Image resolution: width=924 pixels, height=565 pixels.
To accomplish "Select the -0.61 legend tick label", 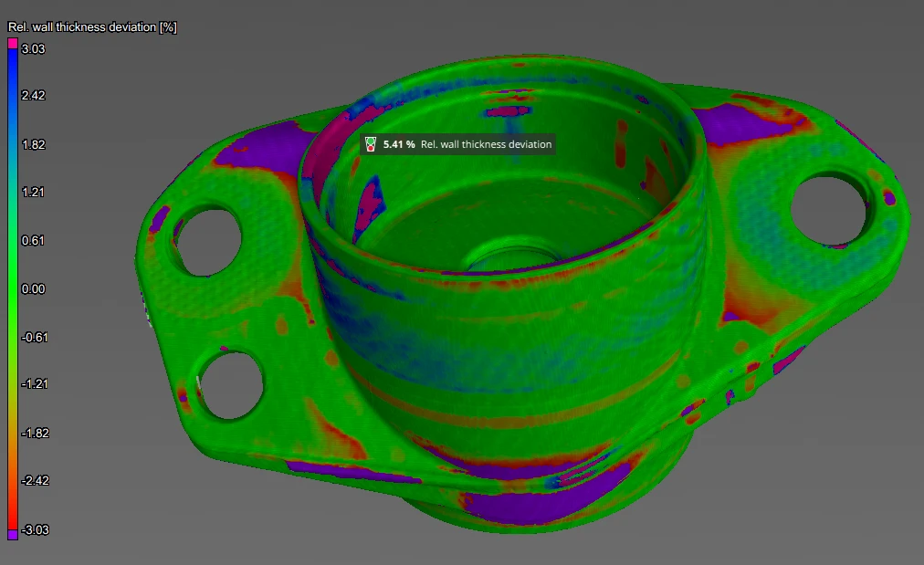I will (35, 337).
